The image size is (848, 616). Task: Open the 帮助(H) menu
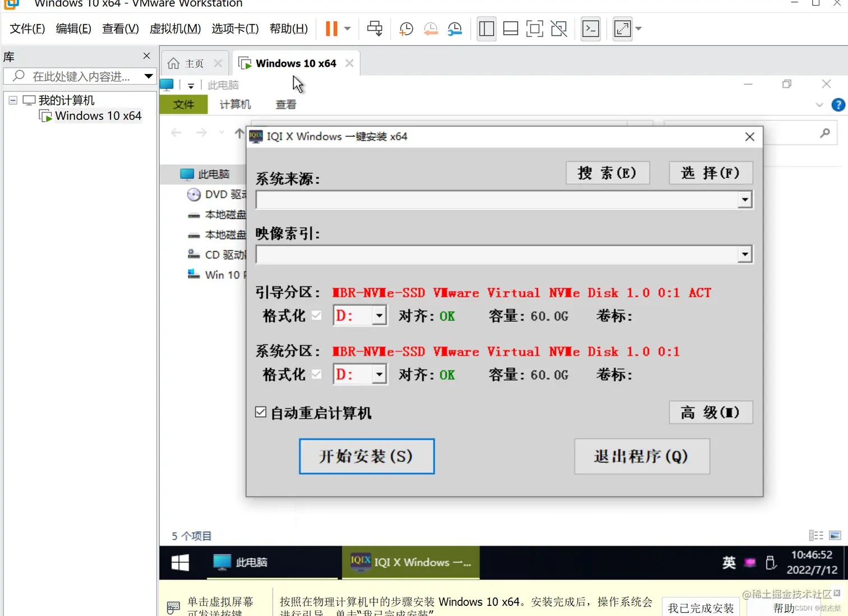click(x=289, y=29)
